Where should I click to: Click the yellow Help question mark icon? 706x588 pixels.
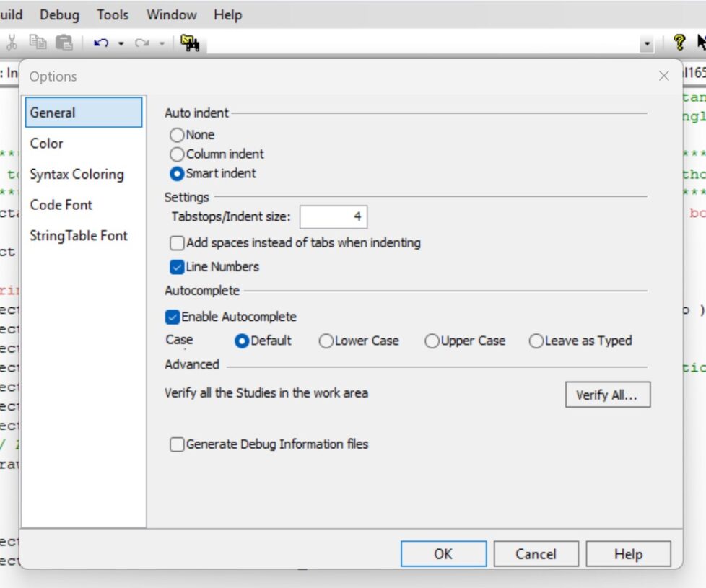[679, 42]
